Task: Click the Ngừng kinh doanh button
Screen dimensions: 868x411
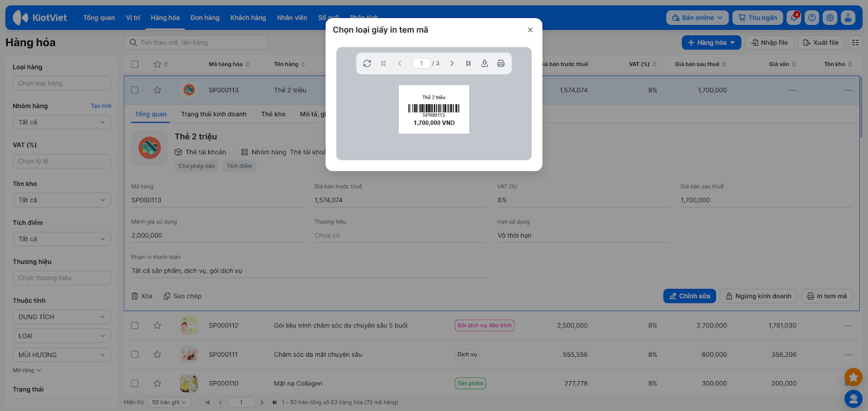Action: (758, 296)
